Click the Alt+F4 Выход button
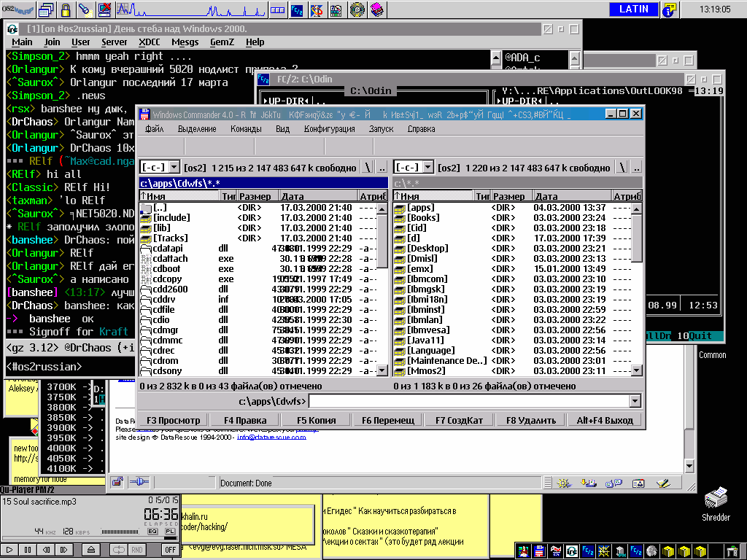 coord(605,420)
